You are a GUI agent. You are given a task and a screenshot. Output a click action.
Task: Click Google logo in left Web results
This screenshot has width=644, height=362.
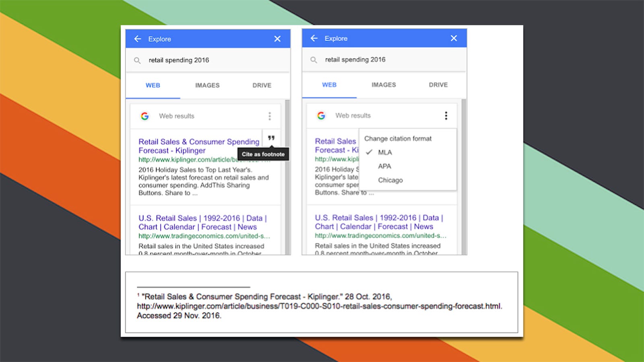coord(145,116)
